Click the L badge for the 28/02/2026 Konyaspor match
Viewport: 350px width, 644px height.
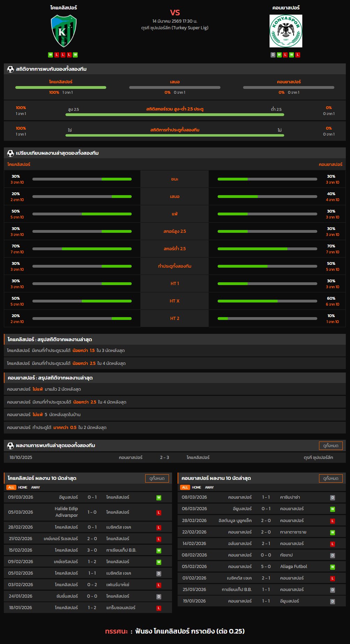(332, 521)
